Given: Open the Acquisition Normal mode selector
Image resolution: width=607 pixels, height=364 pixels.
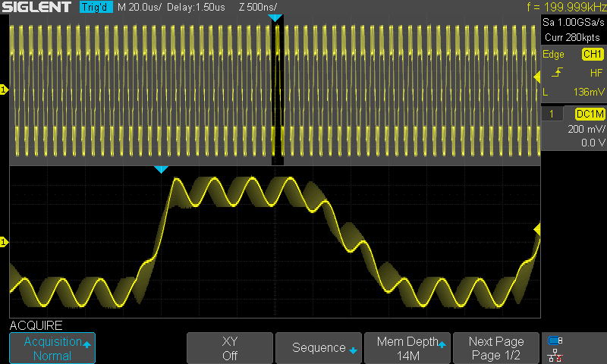Looking at the screenshot, I should pyautogui.click(x=52, y=348).
